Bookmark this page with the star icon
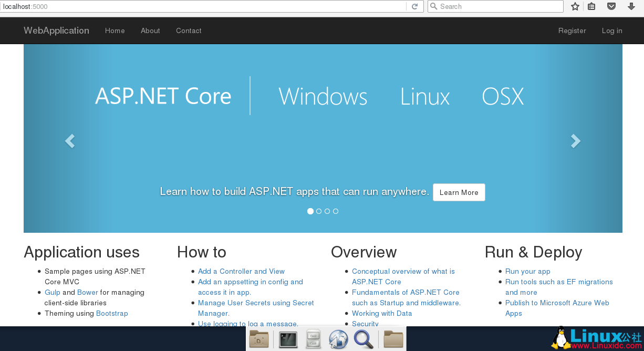Screen dimensions: 644x351 [x=575, y=6]
